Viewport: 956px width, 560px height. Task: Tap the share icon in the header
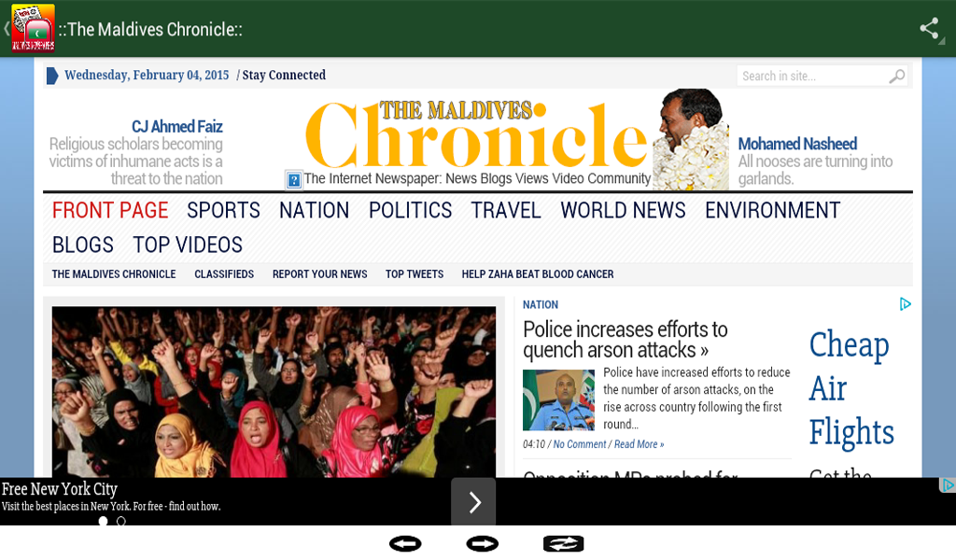929,28
